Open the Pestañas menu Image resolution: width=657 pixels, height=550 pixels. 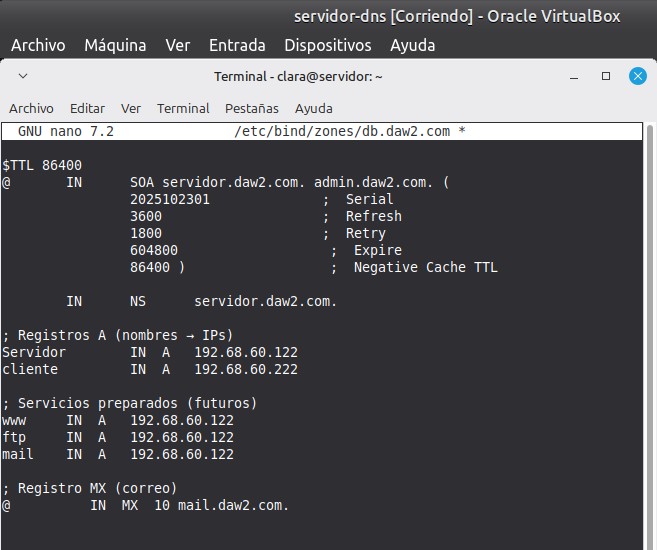coord(251,108)
